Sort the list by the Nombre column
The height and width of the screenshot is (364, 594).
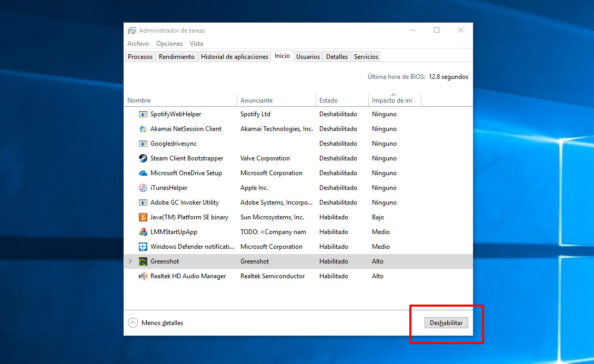click(138, 100)
